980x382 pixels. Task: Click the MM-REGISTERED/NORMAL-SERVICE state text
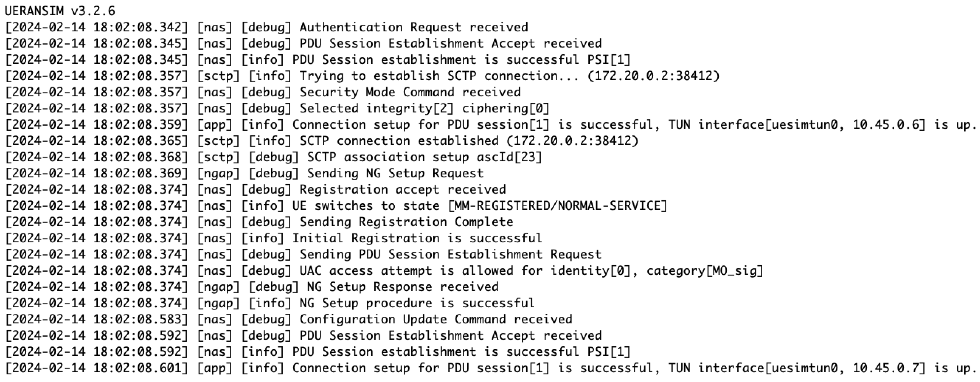pos(557,206)
